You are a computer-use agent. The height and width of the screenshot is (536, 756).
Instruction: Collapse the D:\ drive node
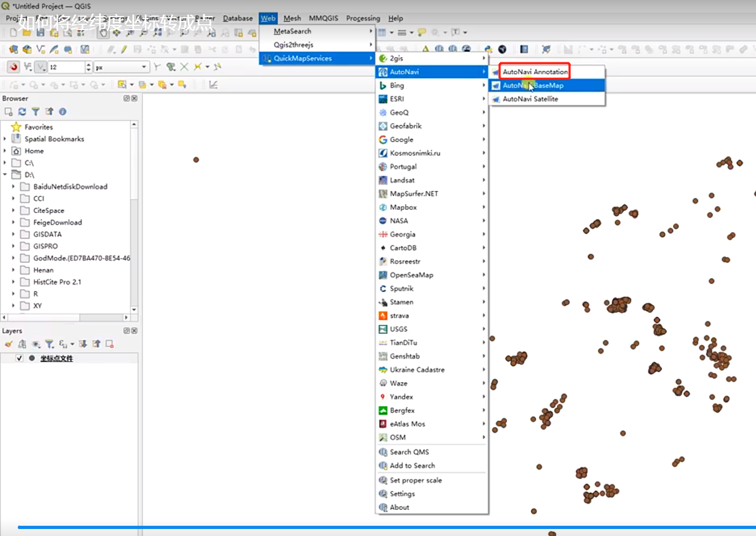5,174
